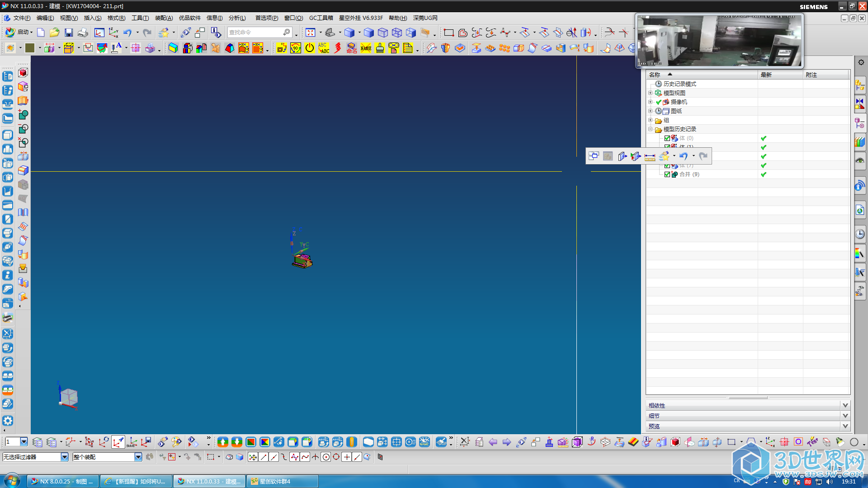The height and width of the screenshot is (488, 868).
Task: Click the yellow 90 degree rotate icon
Action: click(296, 48)
